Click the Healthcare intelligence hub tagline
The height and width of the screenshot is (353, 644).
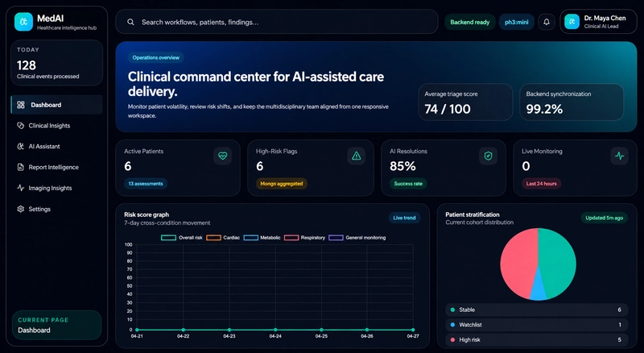(x=67, y=28)
